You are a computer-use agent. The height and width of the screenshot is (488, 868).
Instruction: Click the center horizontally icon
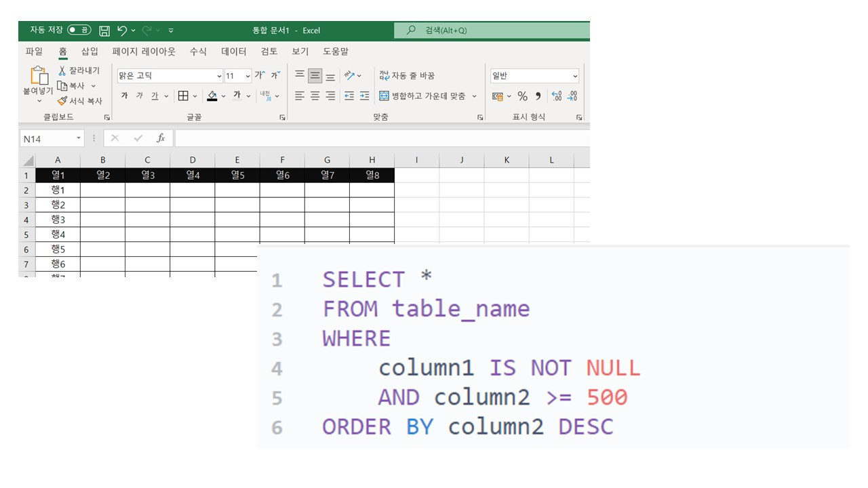(x=315, y=96)
